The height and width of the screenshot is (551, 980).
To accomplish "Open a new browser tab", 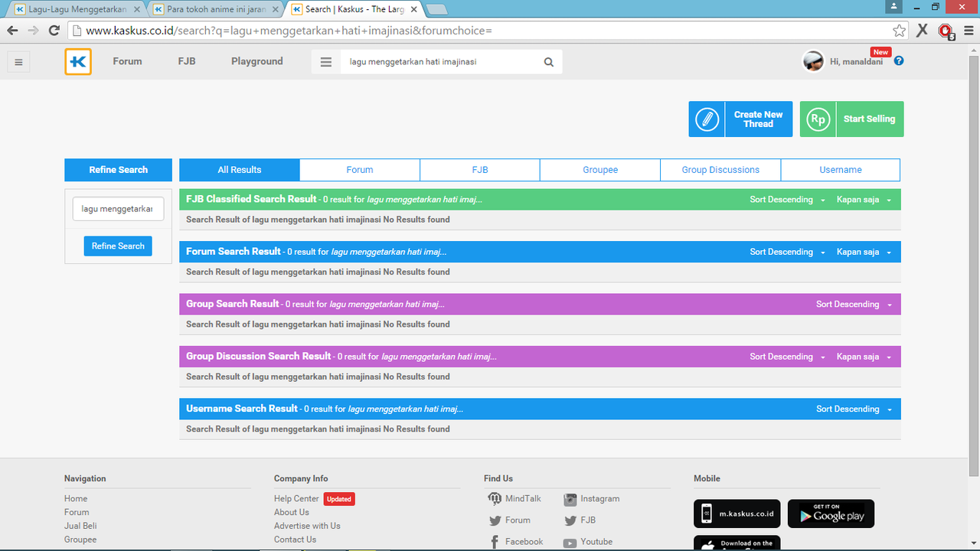I will [436, 10].
